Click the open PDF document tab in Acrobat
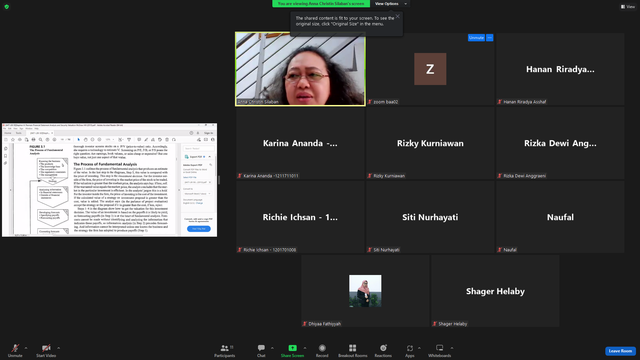 [41, 133]
